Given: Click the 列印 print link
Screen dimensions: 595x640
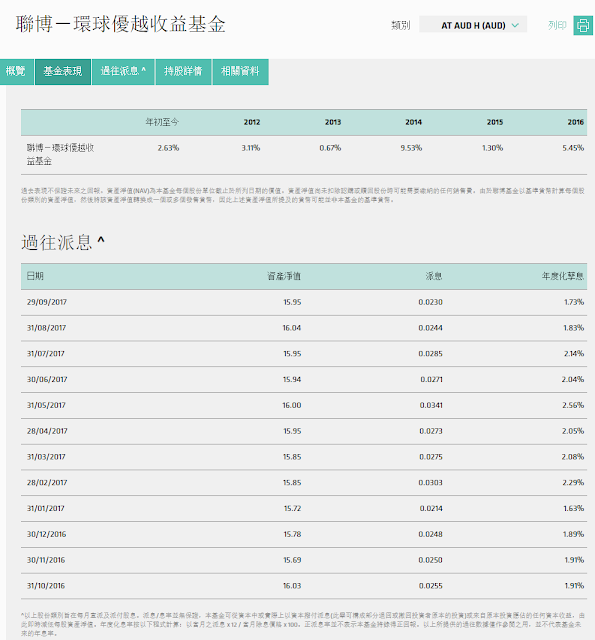Looking at the screenshot, I should [x=557, y=25].
